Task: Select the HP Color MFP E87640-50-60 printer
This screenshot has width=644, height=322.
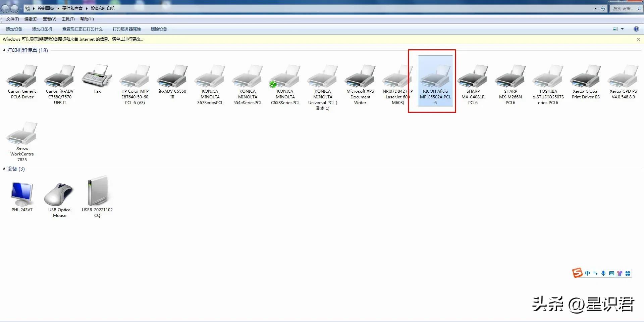Action: [135, 85]
